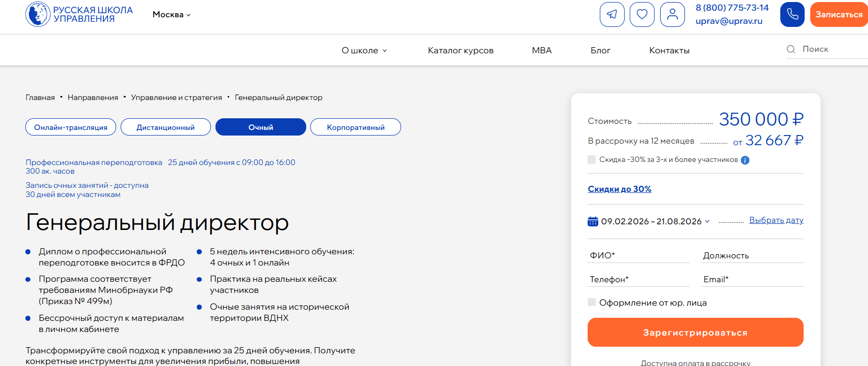
Task: Click the calendar icon beside course dates
Action: 593,221
